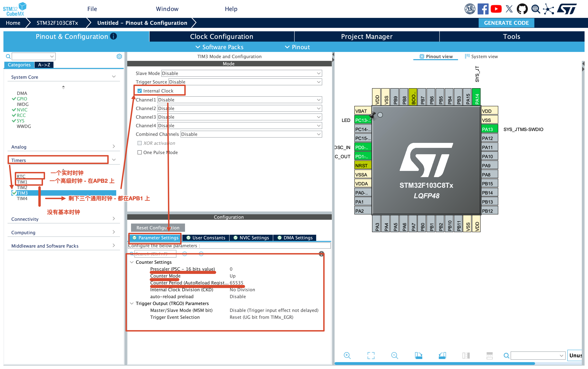This screenshot has width=588, height=369.
Task: Rotate the chip view clockwise icon
Action: (x=418, y=355)
